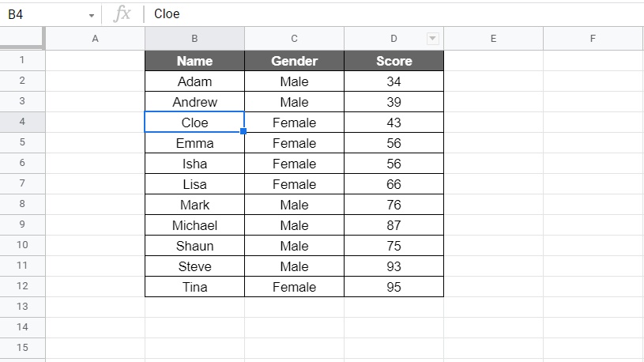
Task: Select the cell containing Adam
Action: [194, 81]
